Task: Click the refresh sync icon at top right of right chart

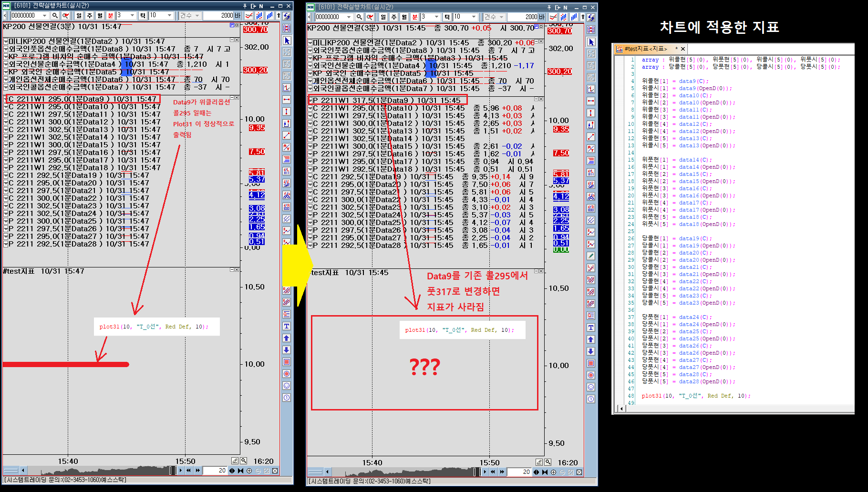Action: tap(591, 17)
